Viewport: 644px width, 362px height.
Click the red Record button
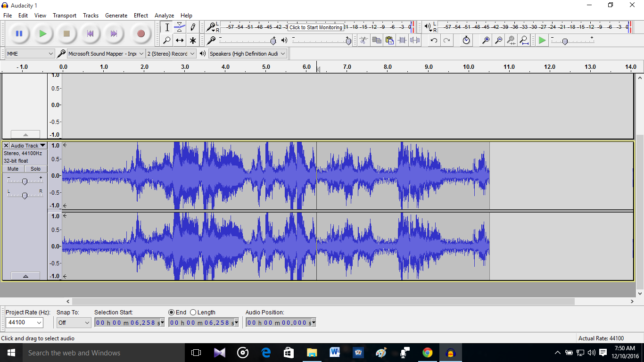coord(140,33)
